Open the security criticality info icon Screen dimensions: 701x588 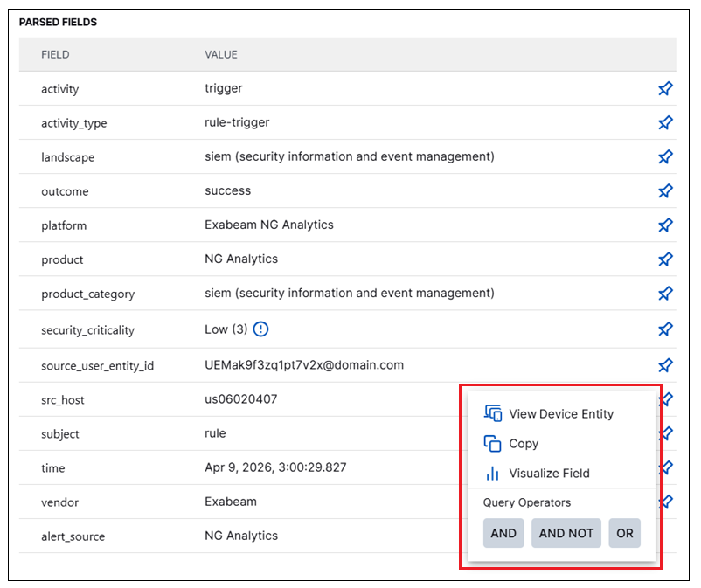point(261,329)
